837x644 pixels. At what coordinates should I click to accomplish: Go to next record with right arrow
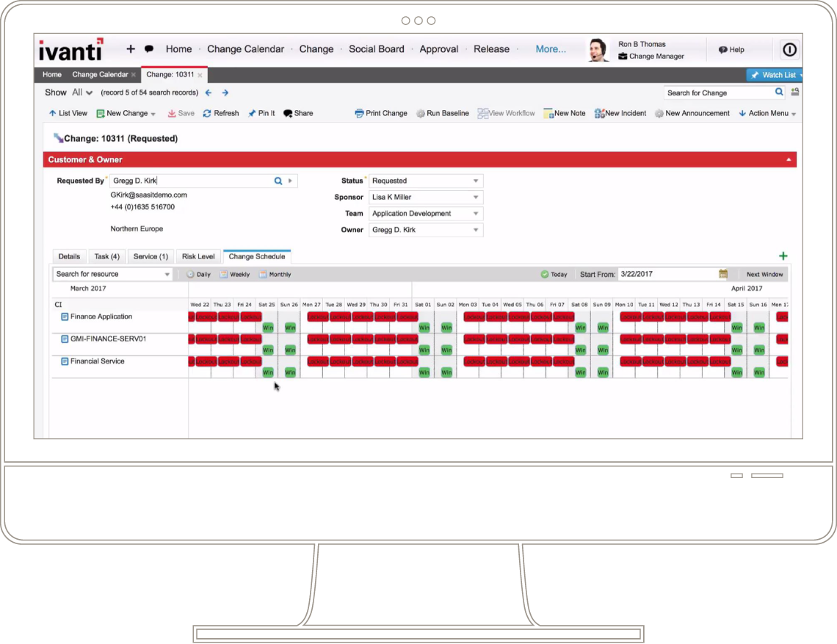[225, 93]
